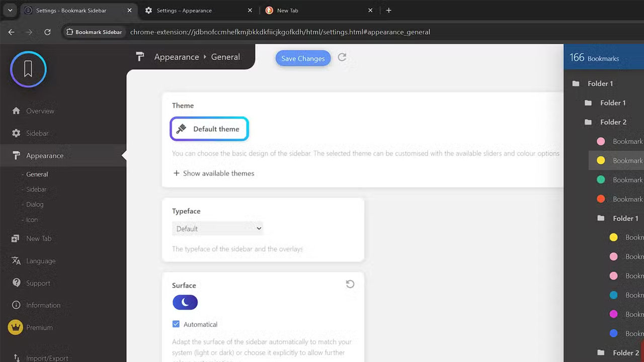Click the Support question mark icon
Image resolution: width=644 pixels, height=362 pixels.
(x=16, y=283)
